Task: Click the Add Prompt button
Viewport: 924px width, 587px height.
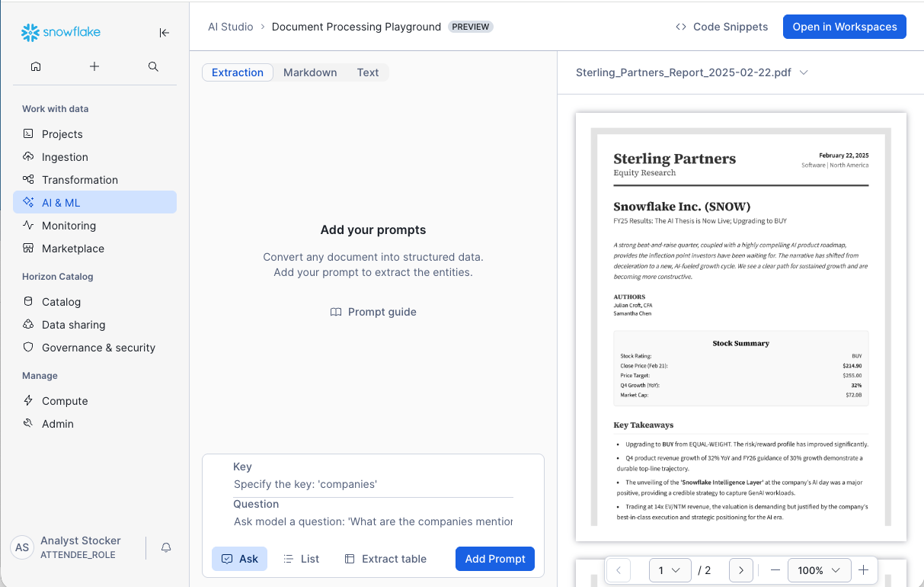Action: (x=495, y=559)
